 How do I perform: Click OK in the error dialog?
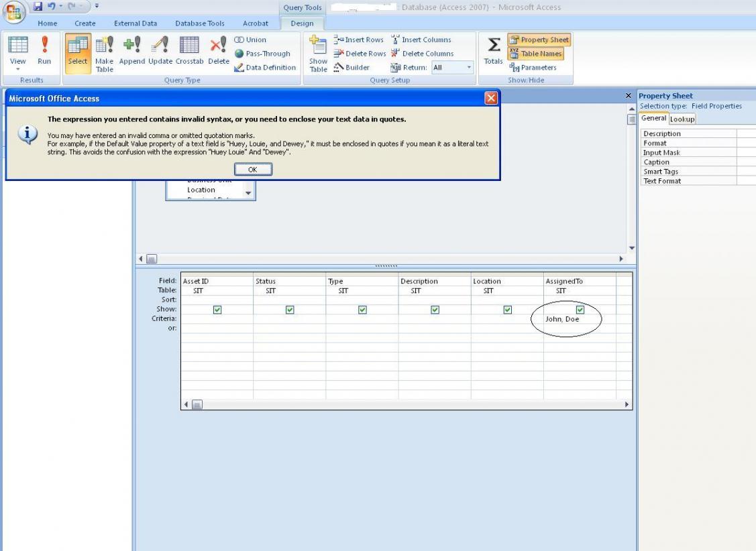click(253, 170)
